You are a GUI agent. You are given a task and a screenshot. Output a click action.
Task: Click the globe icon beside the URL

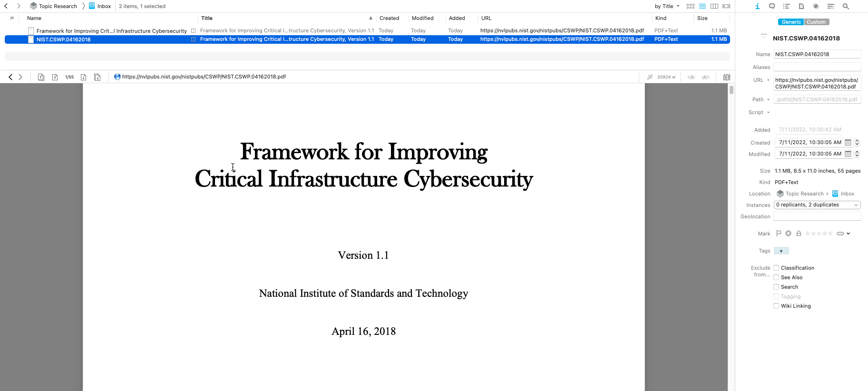coord(117,77)
